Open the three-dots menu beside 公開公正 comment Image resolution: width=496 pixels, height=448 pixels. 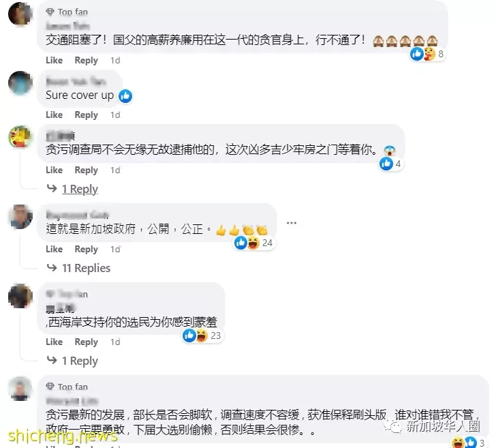[292, 223]
